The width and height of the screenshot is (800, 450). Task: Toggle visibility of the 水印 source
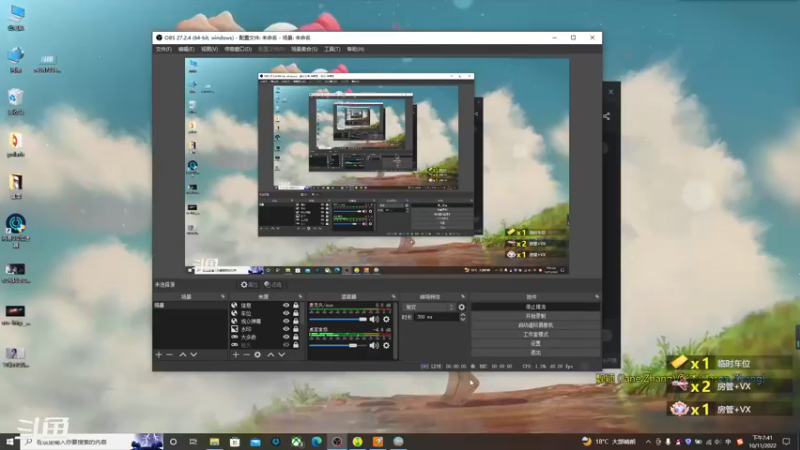(286, 329)
